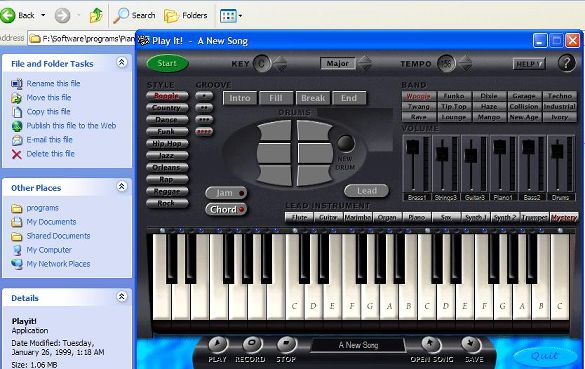This screenshot has width=585, height=369.
Task: Click the KEY dial showing C
Action: (262, 63)
